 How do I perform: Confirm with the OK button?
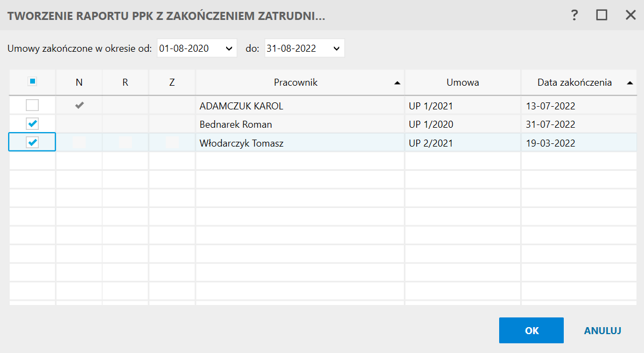pyautogui.click(x=531, y=330)
